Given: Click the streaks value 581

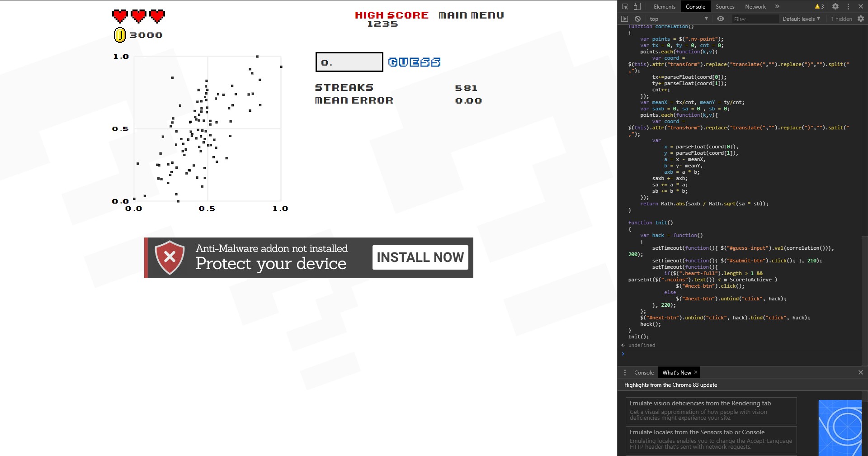Looking at the screenshot, I should pyautogui.click(x=466, y=88).
